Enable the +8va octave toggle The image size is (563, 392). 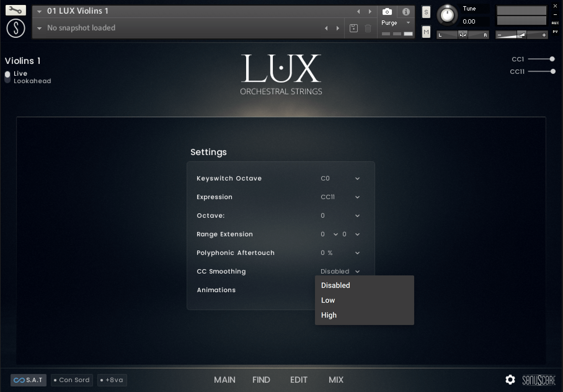(112, 380)
